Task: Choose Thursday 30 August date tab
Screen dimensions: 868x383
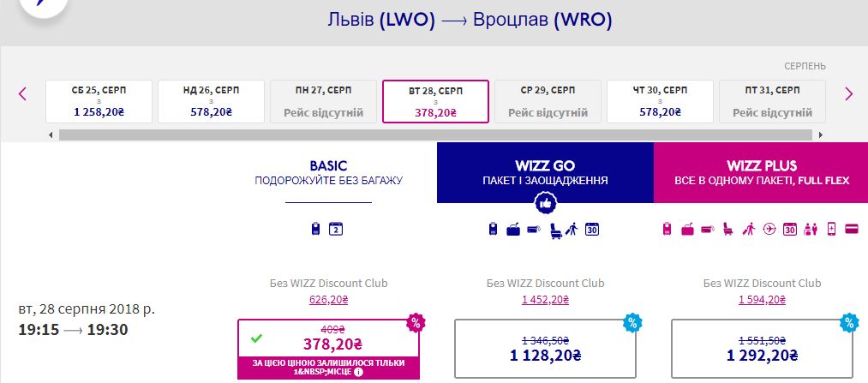Action: pyautogui.click(x=660, y=101)
